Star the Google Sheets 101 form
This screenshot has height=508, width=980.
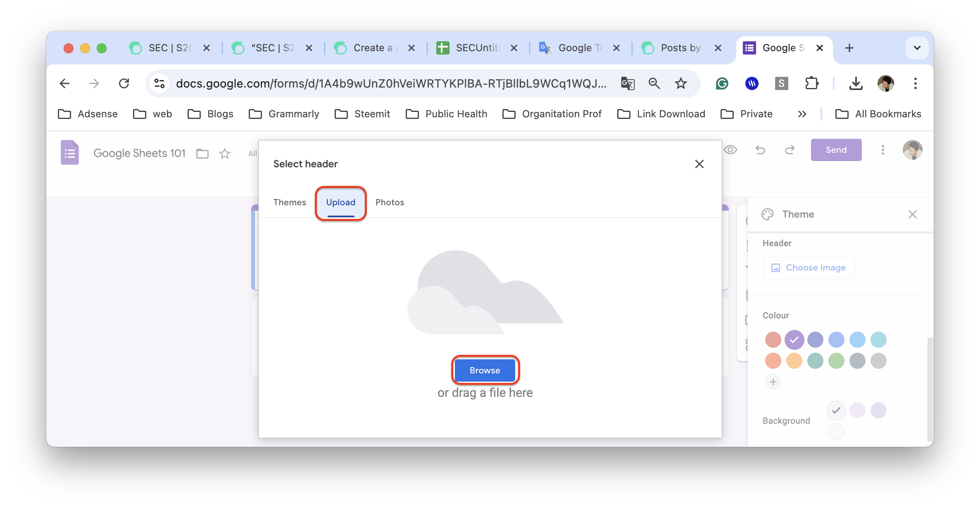coord(225,154)
